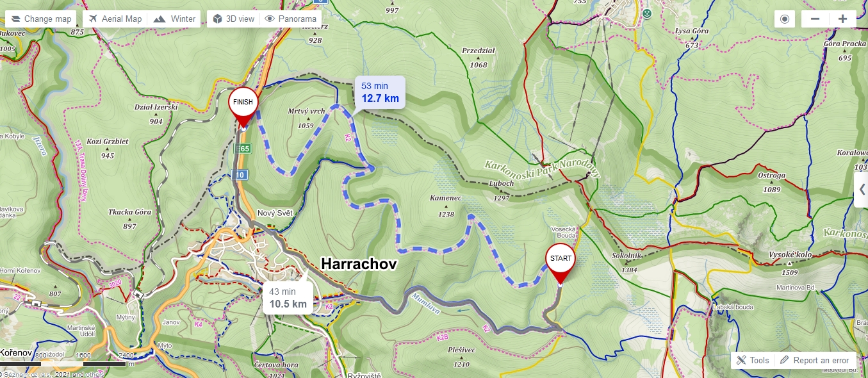The width and height of the screenshot is (868, 378).
Task: Choose the 43 min 10.5 km route
Action: tap(288, 298)
